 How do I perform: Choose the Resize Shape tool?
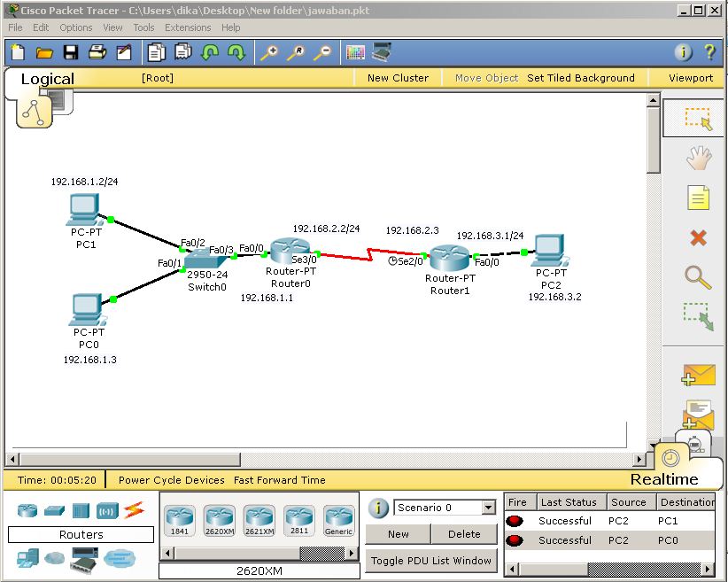[698, 317]
